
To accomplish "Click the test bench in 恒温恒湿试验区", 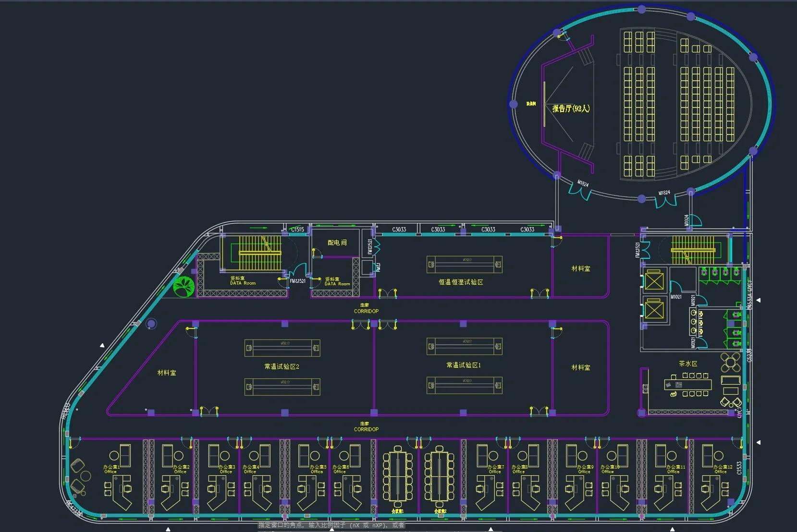I will (464, 264).
